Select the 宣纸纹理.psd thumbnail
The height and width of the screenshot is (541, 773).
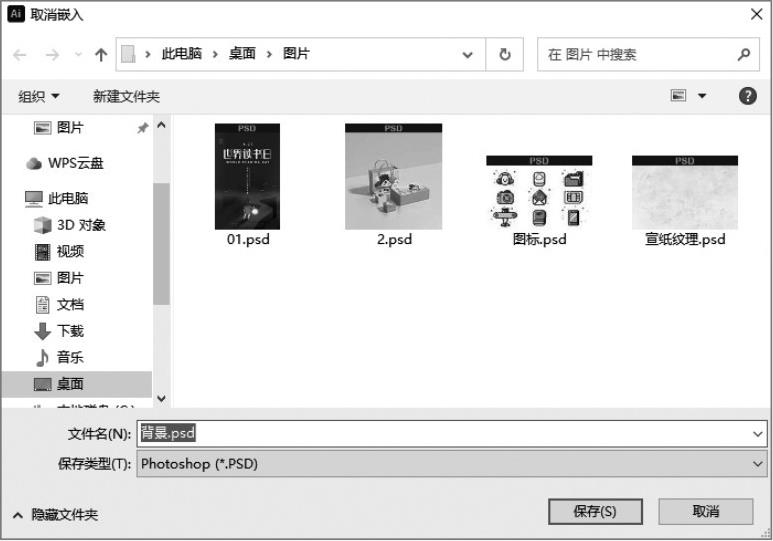pyautogui.click(x=685, y=192)
